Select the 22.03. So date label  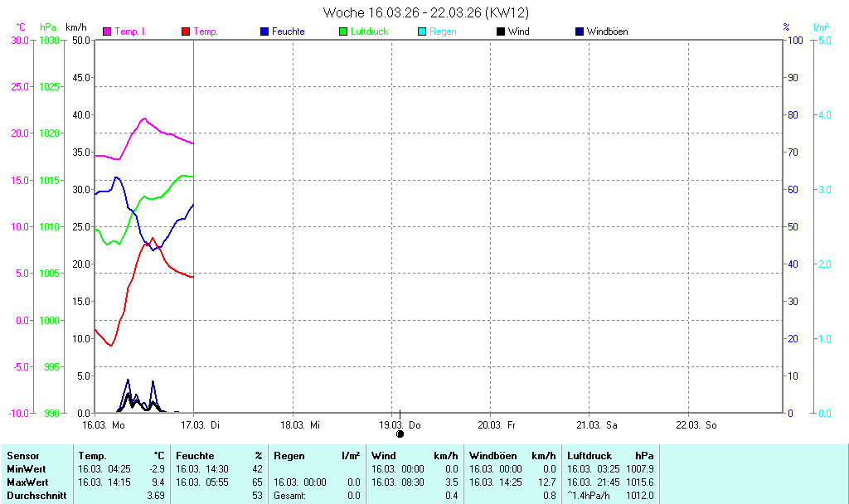[696, 425]
